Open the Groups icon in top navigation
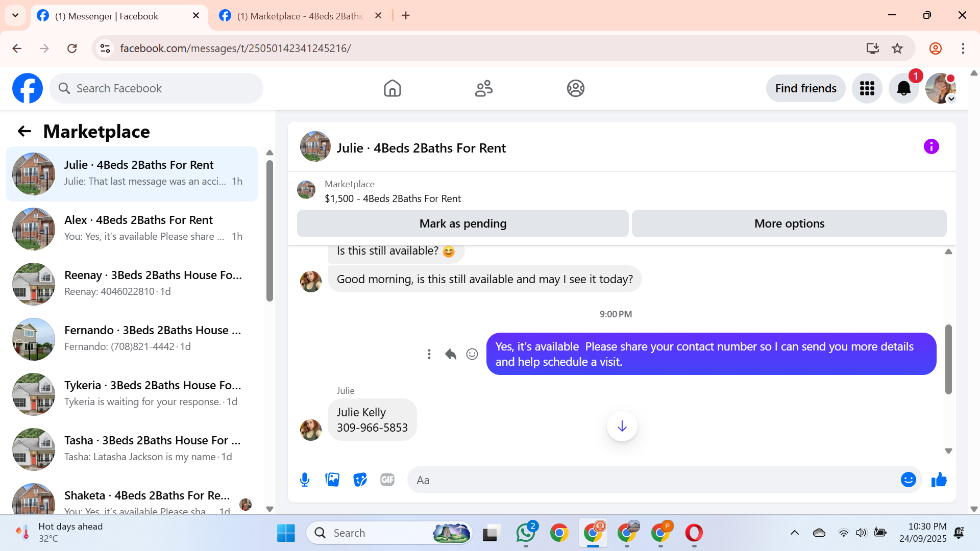The height and width of the screenshot is (551, 980). (x=576, y=88)
